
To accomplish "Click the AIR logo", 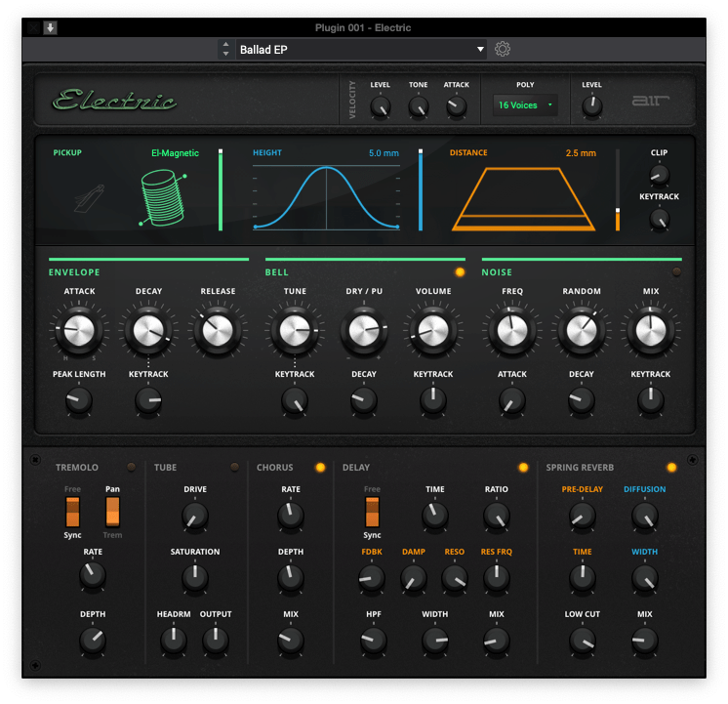I will [651, 100].
